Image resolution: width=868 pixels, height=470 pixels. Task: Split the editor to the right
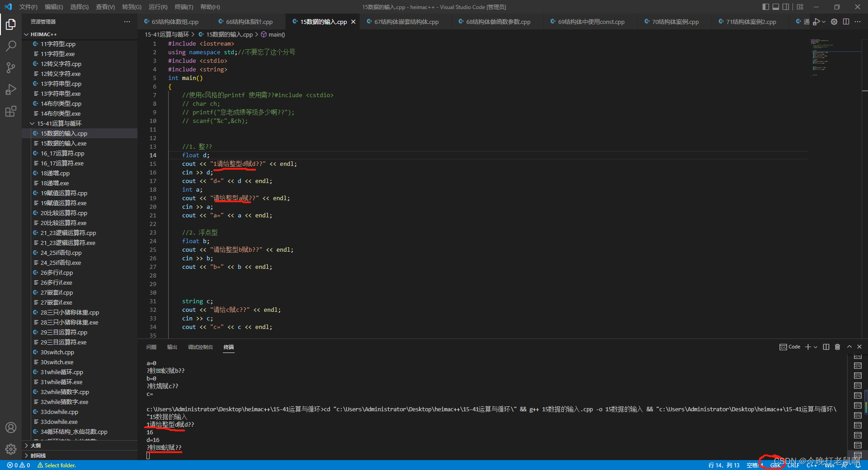coord(846,22)
